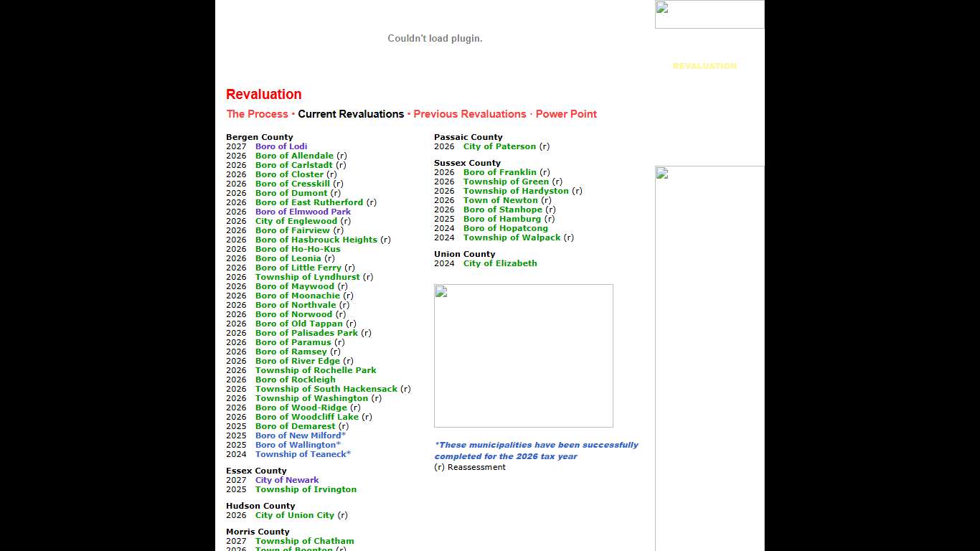Viewport: 980px width, 551px height.
Task: Open Township of Chatham link
Action: (x=304, y=541)
